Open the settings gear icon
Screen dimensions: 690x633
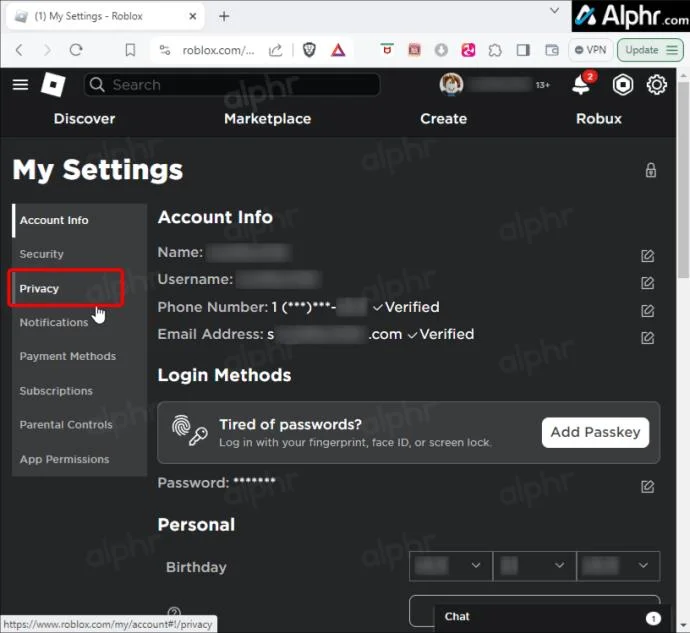click(x=657, y=85)
